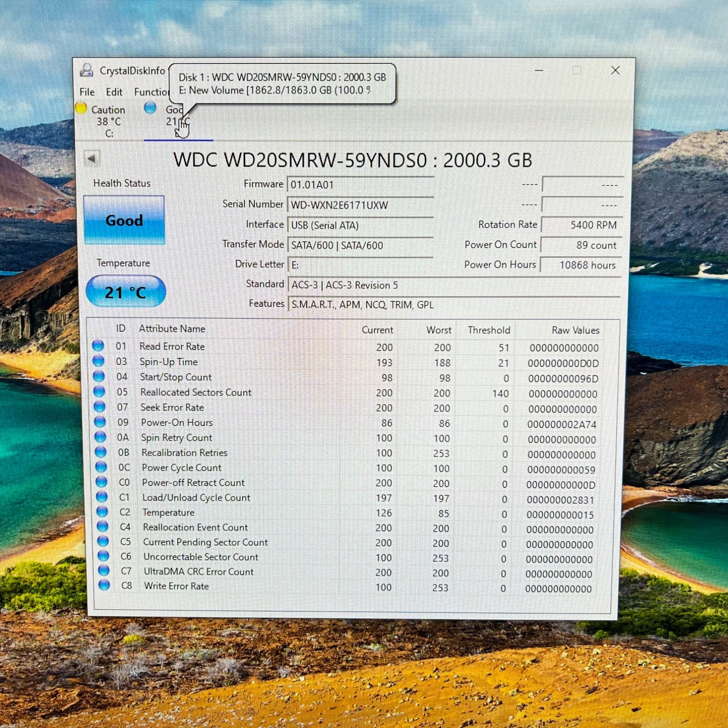728x728 pixels.
Task: Select the Spin-Up Time attribute name
Action: [169, 362]
